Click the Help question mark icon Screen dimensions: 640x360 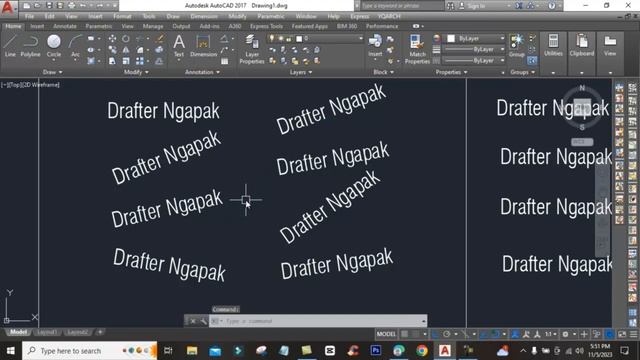(552, 6)
